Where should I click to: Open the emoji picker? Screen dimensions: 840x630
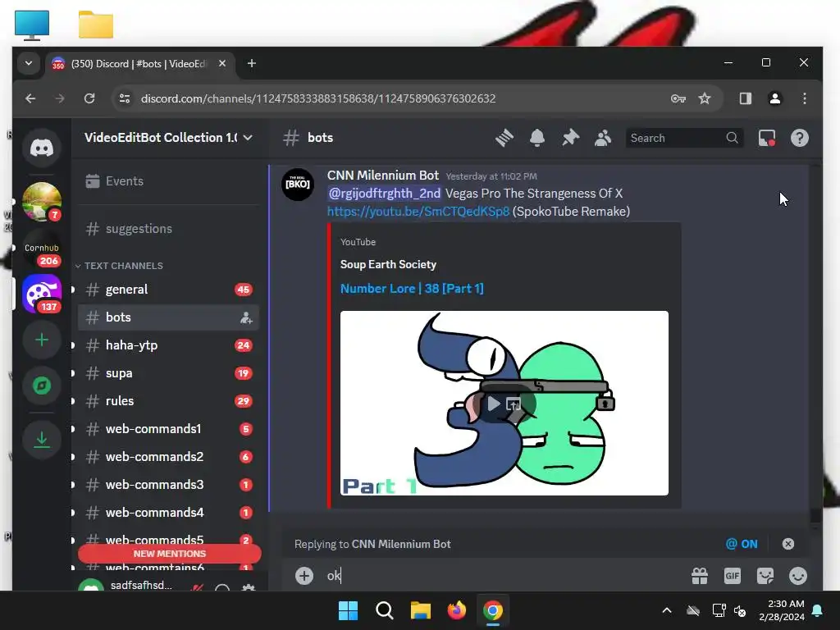pyautogui.click(x=798, y=576)
